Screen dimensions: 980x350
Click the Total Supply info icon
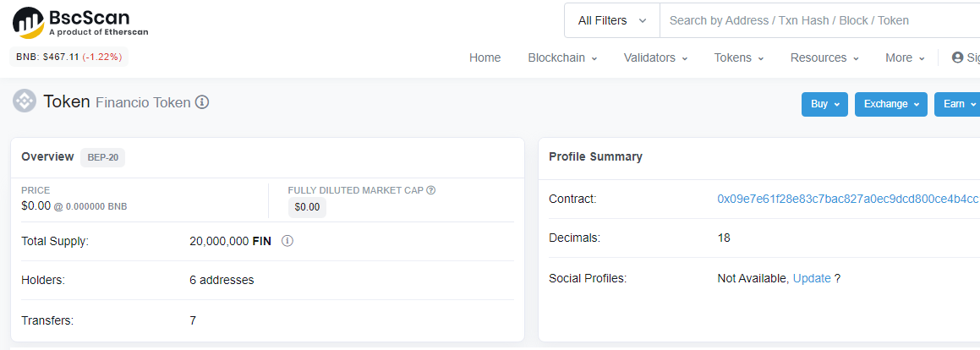(x=287, y=241)
